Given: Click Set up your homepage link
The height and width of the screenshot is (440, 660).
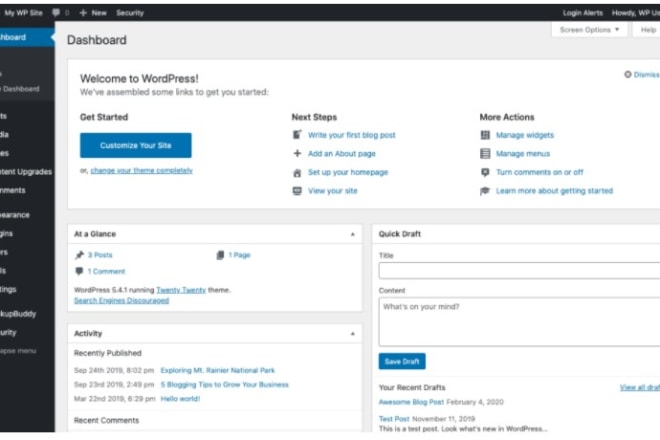Looking at the screenshot, I should [348, 172].
